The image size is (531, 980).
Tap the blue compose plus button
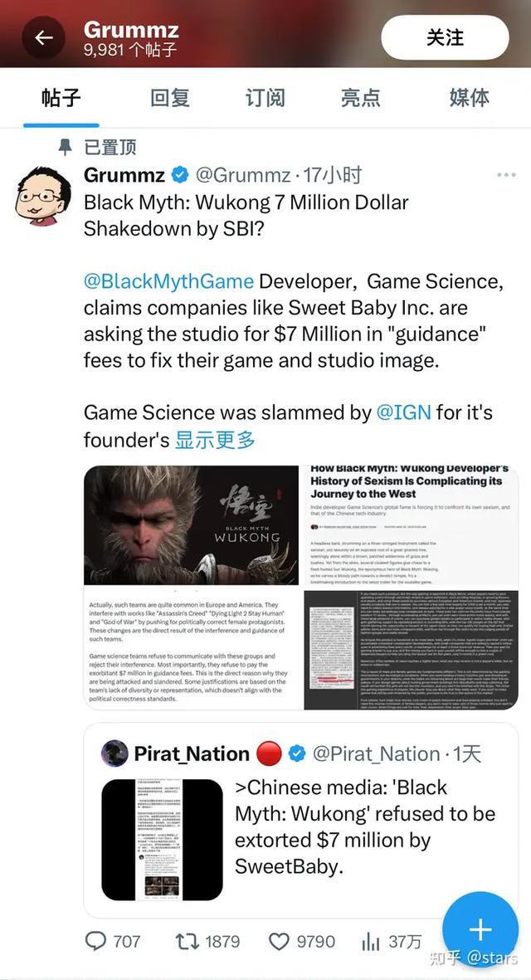click(480, 929)
